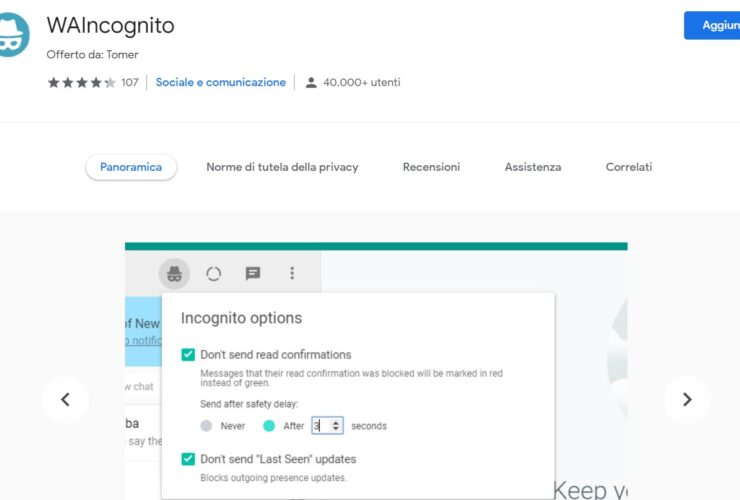This screenshot has width=740, height=500.
Task: Open Norme di tutela della privacy tab
Action: (x=282, y=167)
